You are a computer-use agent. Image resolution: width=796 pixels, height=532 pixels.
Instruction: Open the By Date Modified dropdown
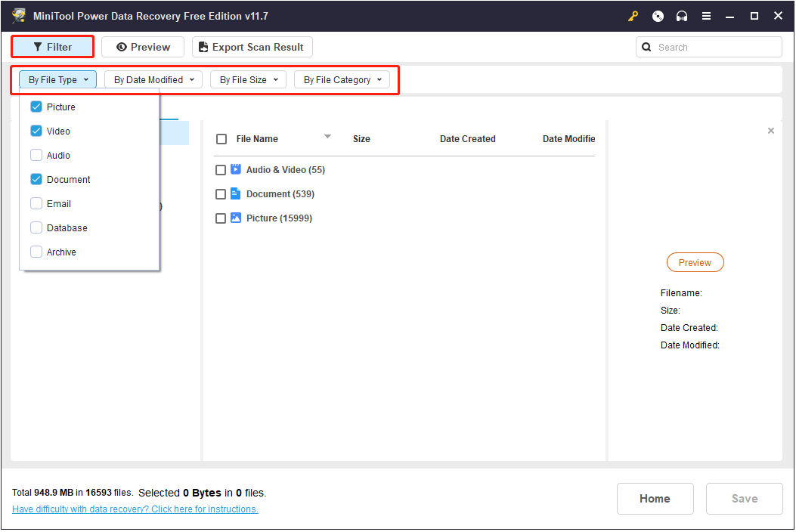(x=153, y=79)
